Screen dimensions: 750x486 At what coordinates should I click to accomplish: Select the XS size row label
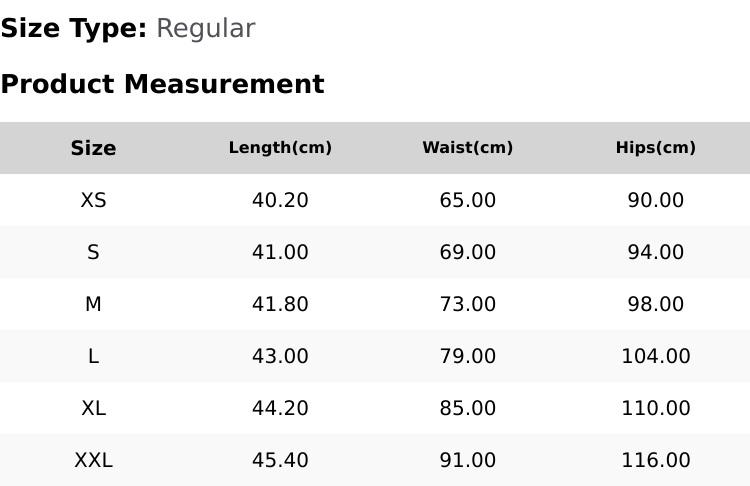click(x=93, y=200)
